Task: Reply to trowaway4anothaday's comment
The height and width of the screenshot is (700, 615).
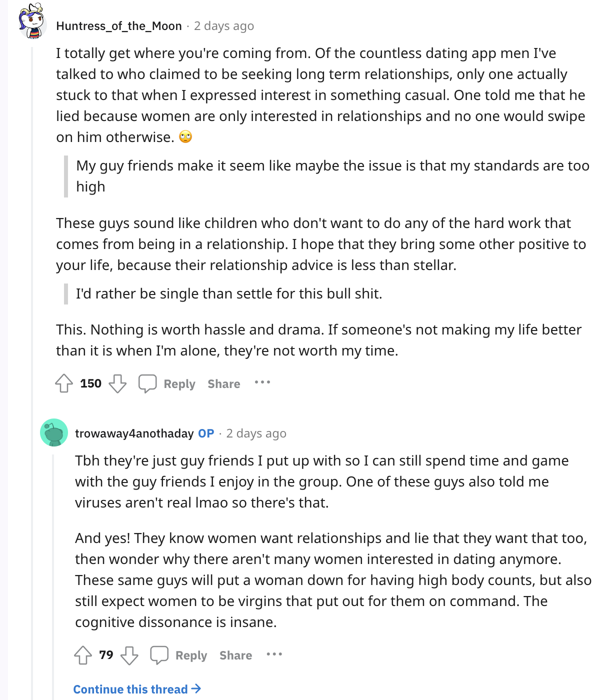Action: pyautogui.click(x=191, y=655)
